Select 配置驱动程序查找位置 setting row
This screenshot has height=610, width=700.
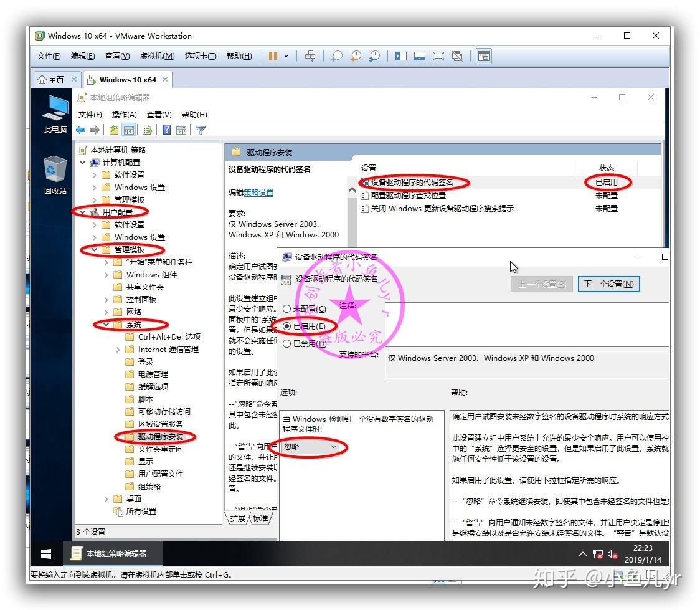click(465, 195)
